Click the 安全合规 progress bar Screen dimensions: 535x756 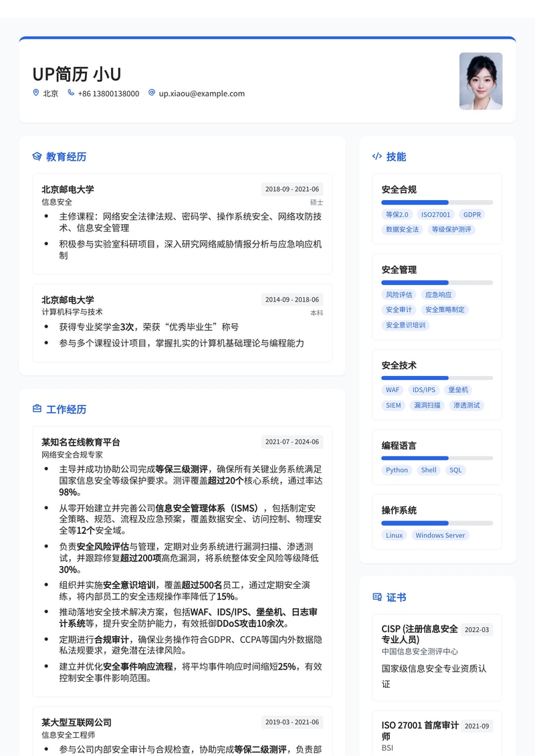(437, 201)
